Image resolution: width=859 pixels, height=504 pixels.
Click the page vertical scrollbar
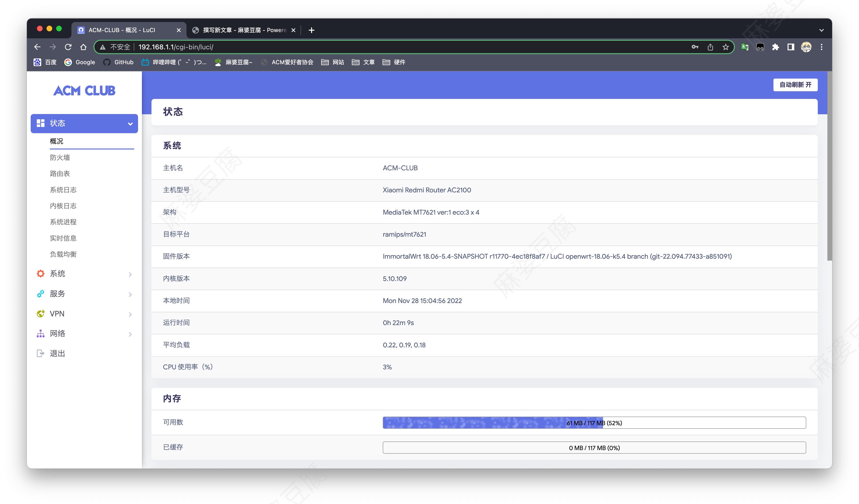(830, 166)
